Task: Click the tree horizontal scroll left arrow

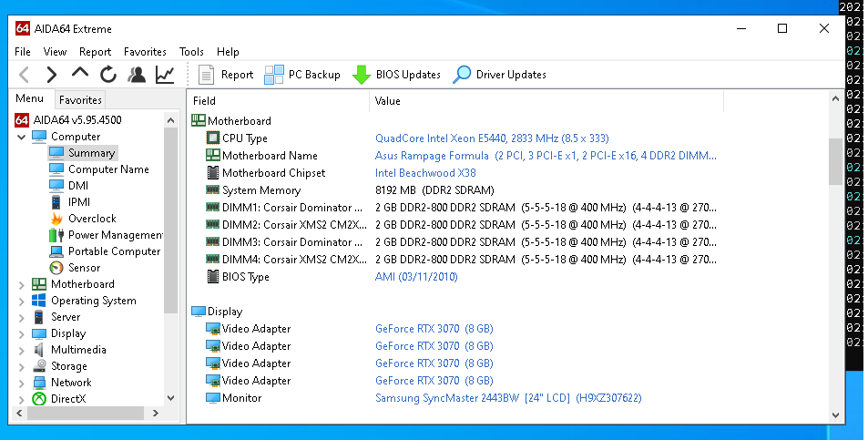Action: click(x=19, y=413)
